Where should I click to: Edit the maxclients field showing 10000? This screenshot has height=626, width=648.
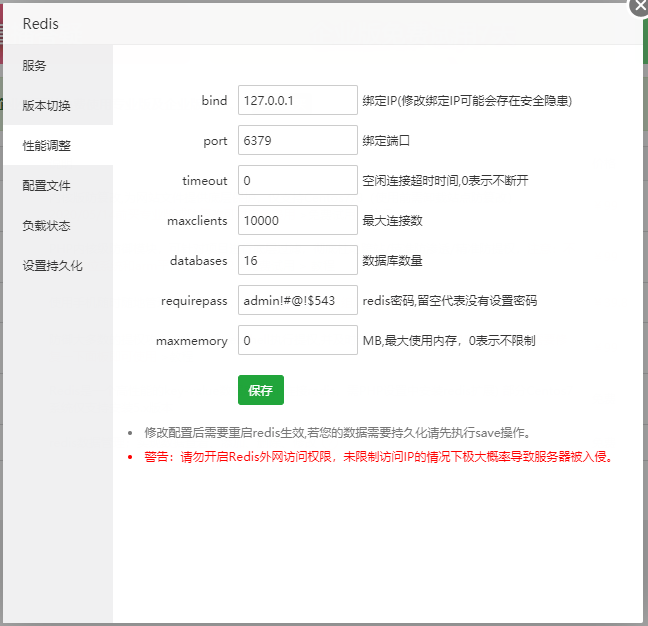click(298, 220)
